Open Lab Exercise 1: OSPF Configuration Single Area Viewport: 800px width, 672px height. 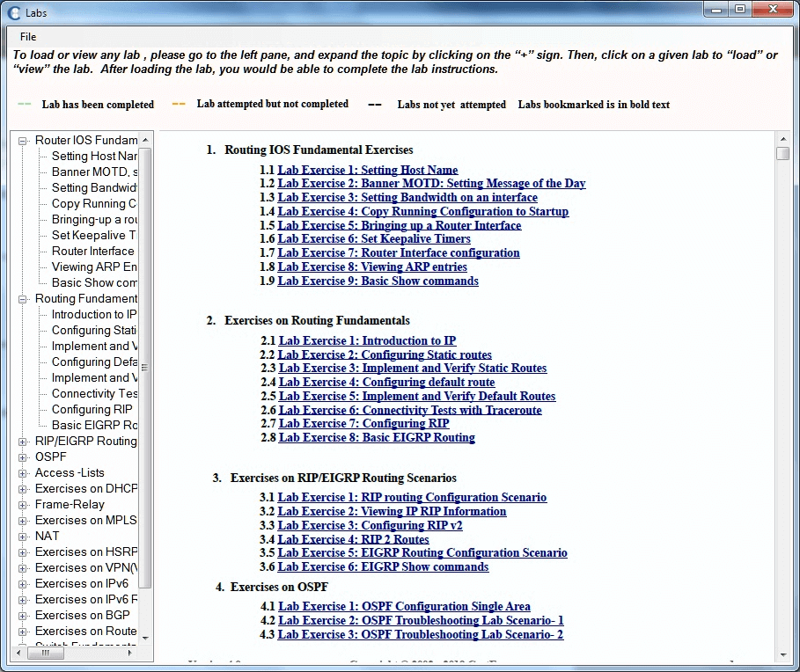pyautogui.click(x=403, y=606)
